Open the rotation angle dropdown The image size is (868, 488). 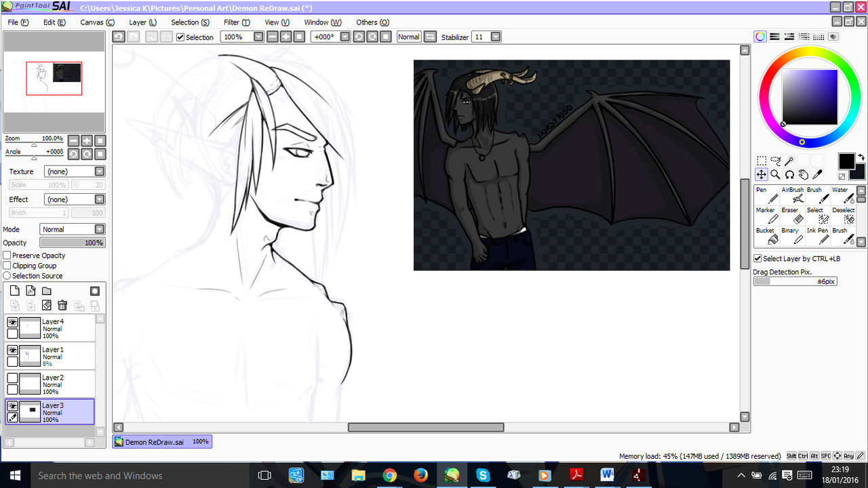(x=344, y=37)
